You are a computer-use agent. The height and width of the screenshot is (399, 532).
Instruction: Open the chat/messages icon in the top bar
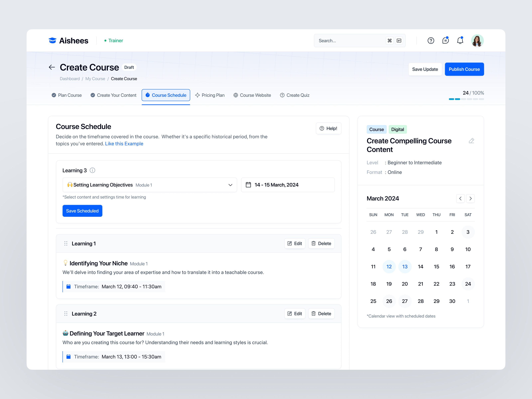[445, 40]
